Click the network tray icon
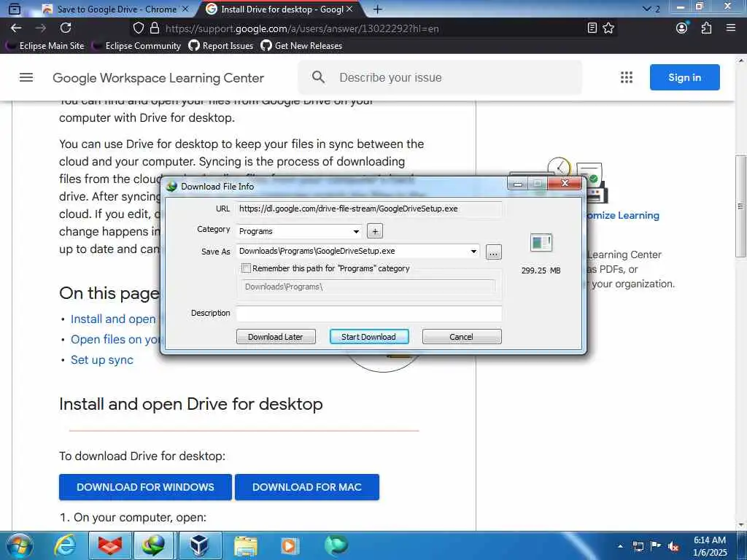This screenshot has height=560, width=747. (x=638, y=547)
